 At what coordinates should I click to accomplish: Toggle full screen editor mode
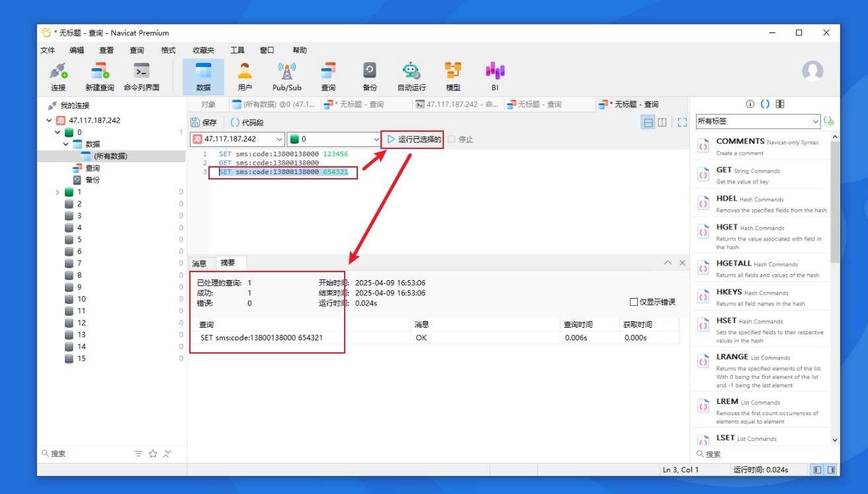[682, 123]
